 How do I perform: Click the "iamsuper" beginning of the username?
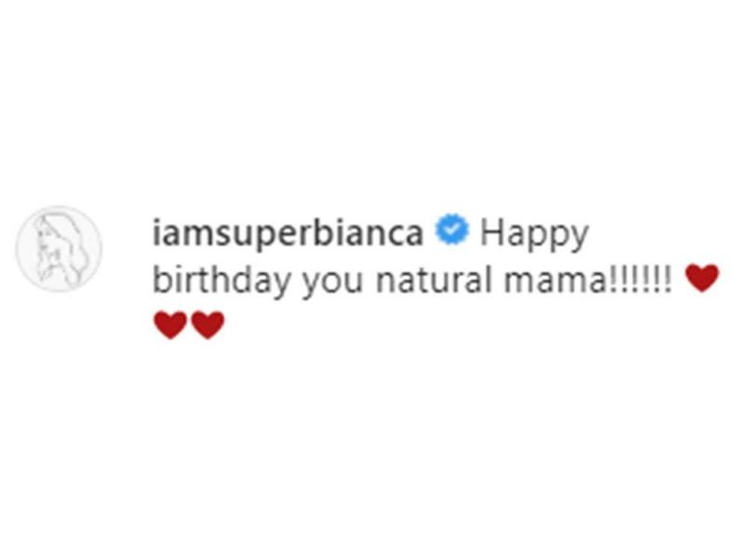click(233, 234)
